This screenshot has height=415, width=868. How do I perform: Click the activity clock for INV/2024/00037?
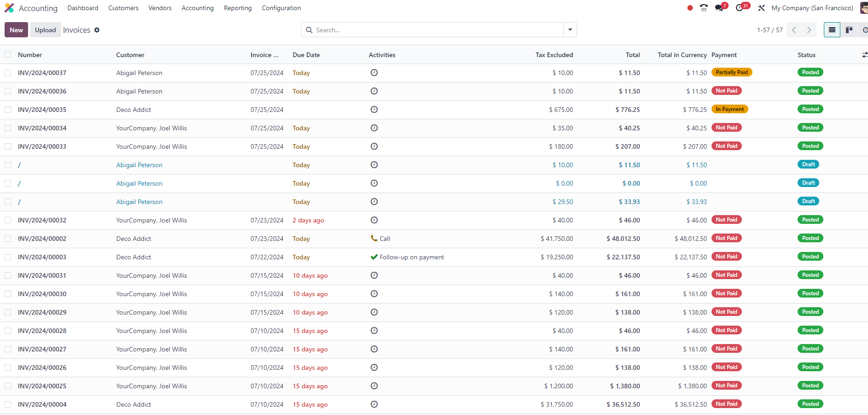point(374,73)
